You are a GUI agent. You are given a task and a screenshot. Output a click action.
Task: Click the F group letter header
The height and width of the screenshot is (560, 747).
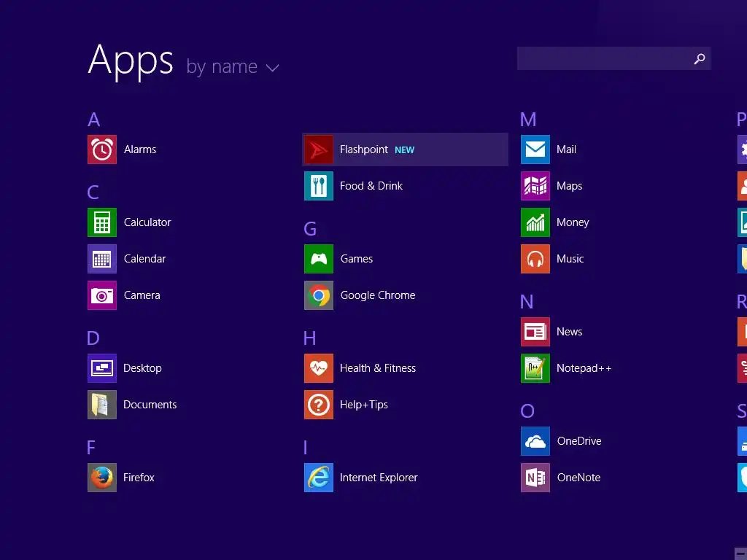coord(91,448)
